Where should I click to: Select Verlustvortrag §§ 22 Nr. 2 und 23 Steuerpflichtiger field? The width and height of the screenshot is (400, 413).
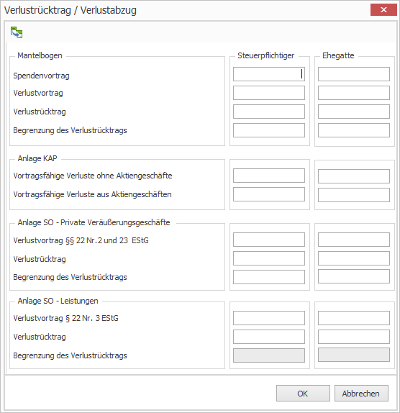point(269,240)
